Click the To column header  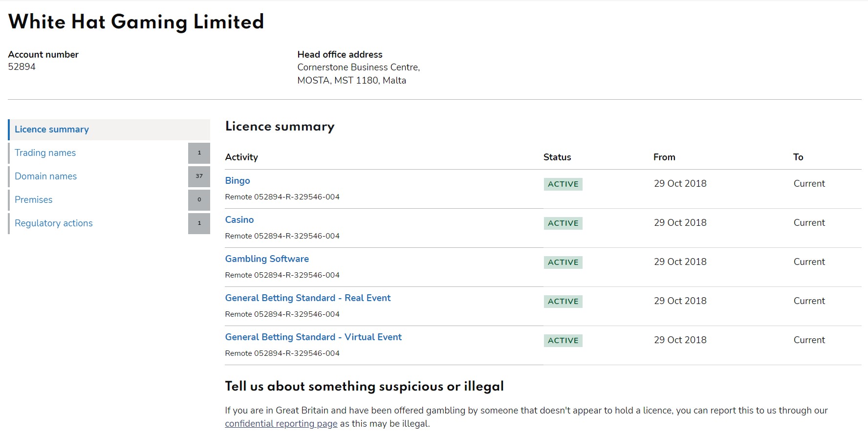tap(798, 157)
